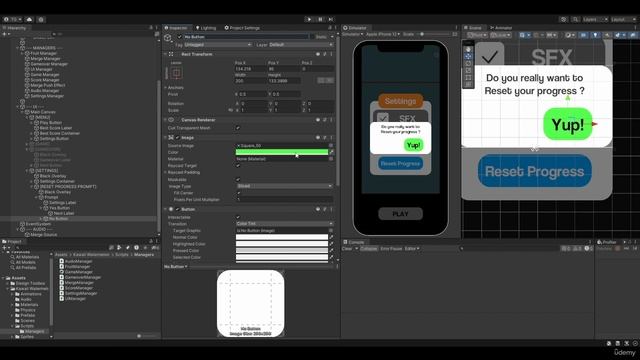
Task: Toggle the Maskable checkbox
Action: [x=238, y=179]
